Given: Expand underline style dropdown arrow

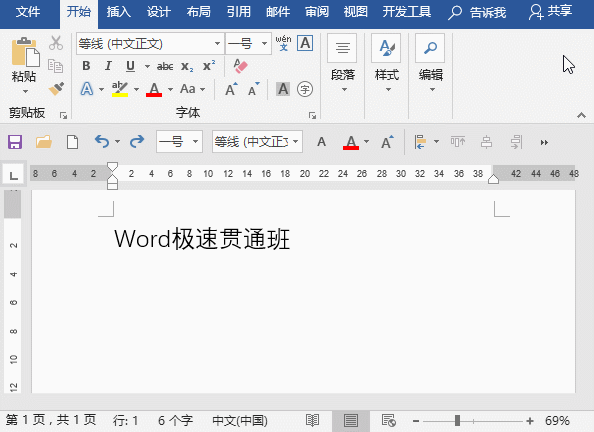Looking at the screenshot, I should pos(147,67).
